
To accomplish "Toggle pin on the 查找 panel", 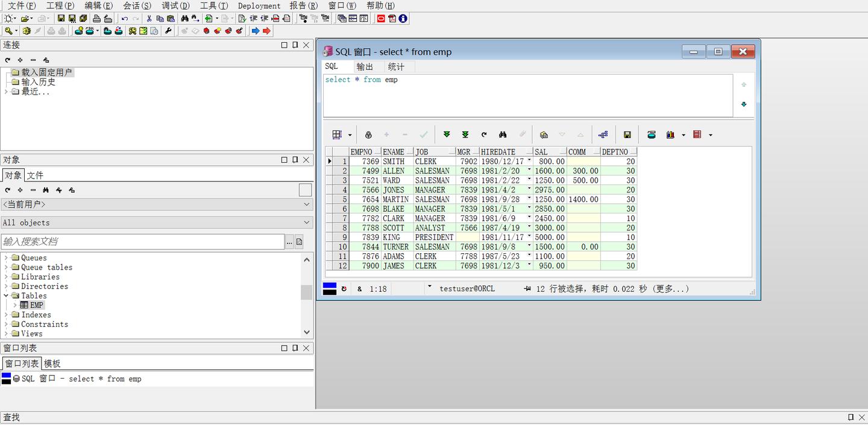I will [851, 417].
